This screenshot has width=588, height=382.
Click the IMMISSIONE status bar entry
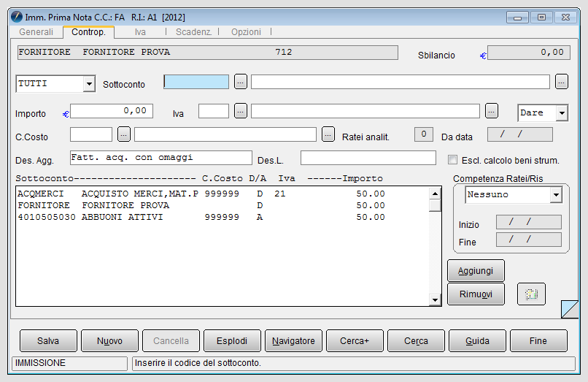point(70,363)
